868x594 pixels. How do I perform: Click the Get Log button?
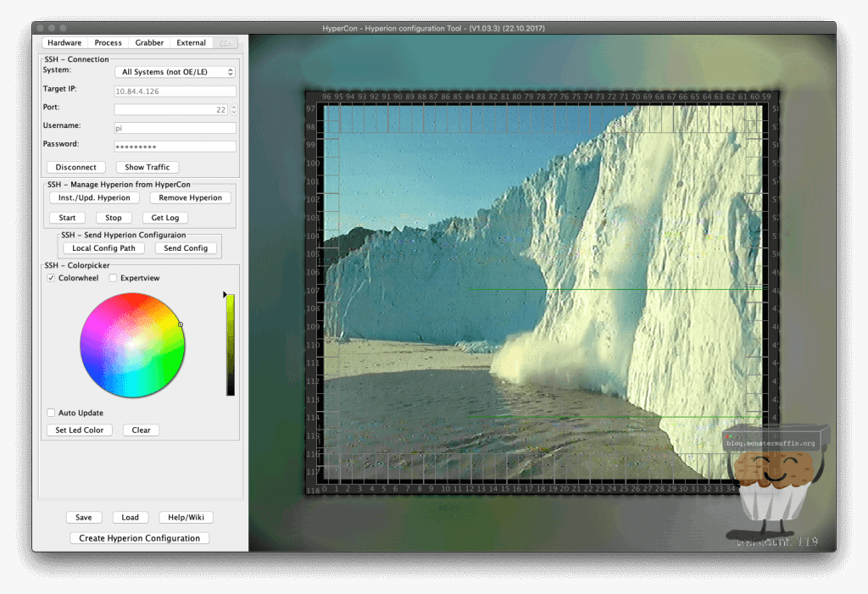pyautogui.click(x=164, y=218)
